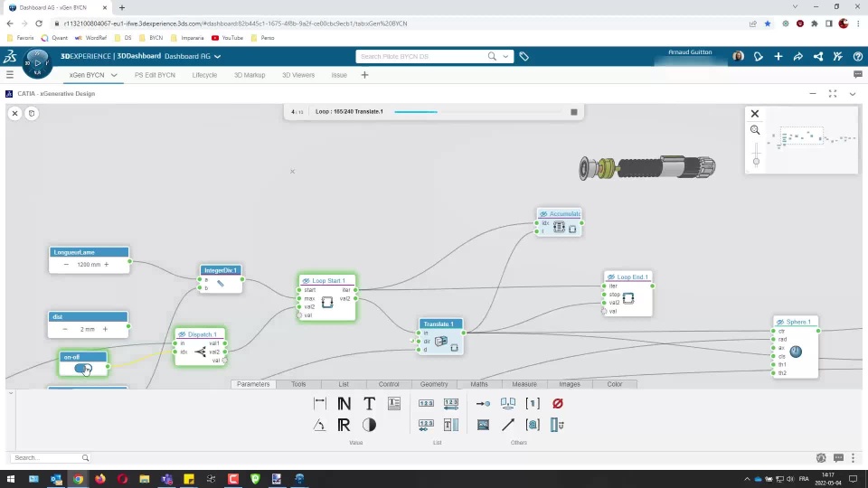Expand the Dashboard AG dropdown
Image resolution: width=868 pixels, height=488 pixels.
point(218,56)
